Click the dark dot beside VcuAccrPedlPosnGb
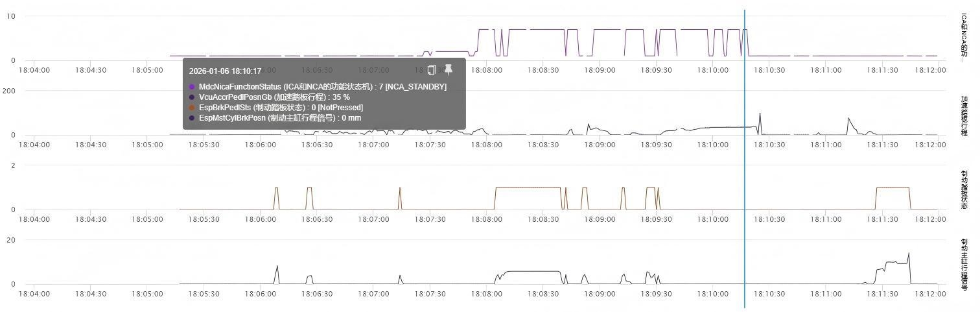This screenshot has height=312, width=980. [192, 97]
